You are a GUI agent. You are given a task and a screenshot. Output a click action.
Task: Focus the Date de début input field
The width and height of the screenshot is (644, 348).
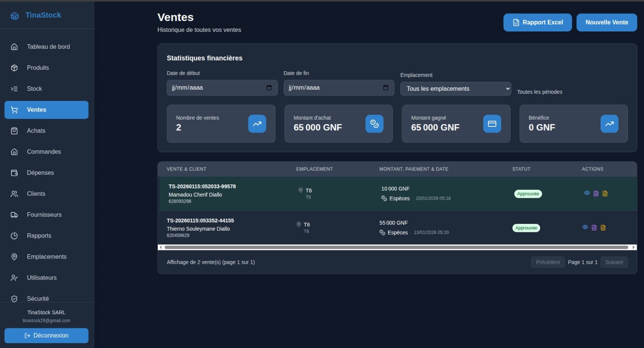[x=222, y=88]
